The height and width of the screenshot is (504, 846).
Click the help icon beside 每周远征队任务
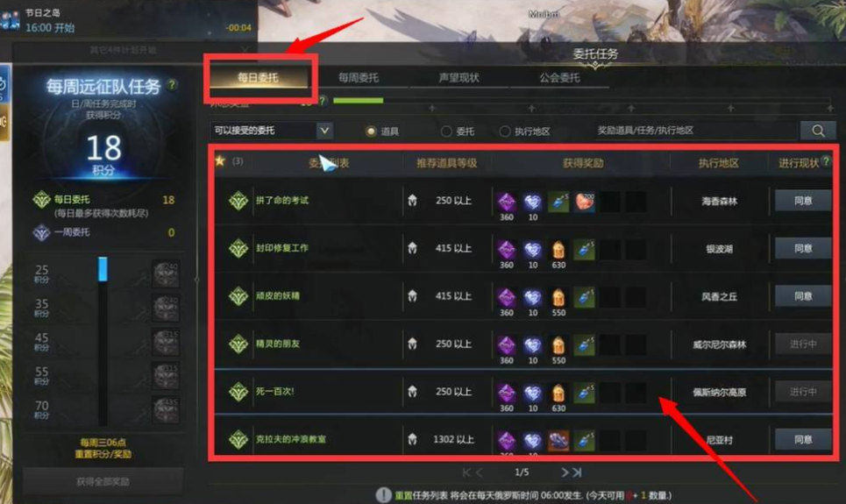[172, 85]
